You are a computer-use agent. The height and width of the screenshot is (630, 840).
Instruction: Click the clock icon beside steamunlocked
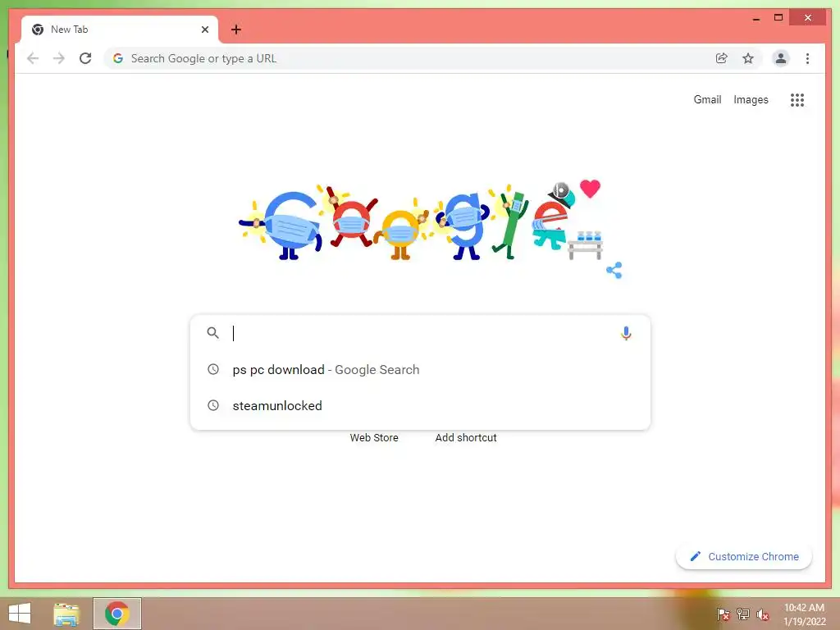[213, 405]
